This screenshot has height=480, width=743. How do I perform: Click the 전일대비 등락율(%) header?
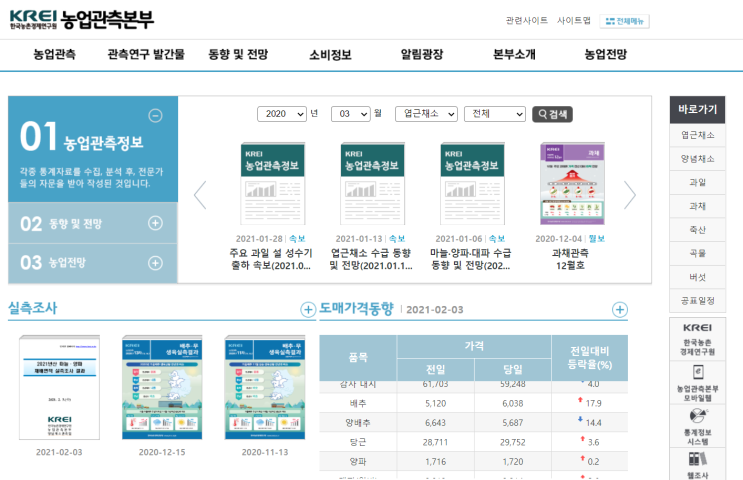(x=590, y=358)
